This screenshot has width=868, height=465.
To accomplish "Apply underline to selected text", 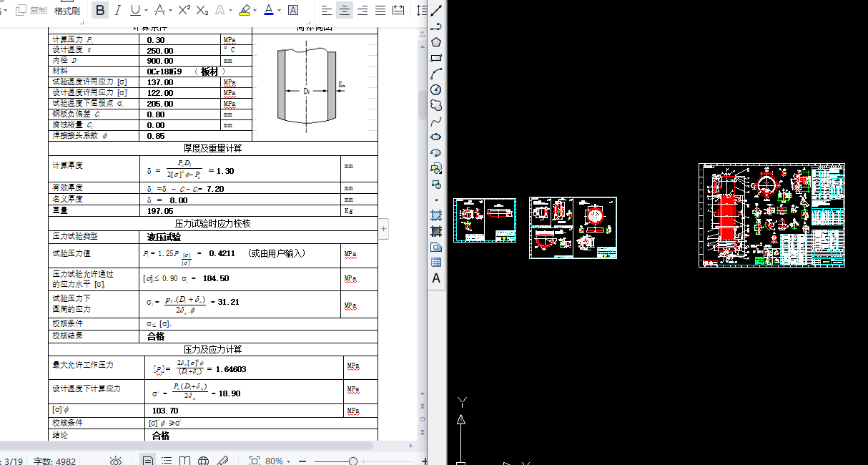I will pyautogui.click(x=135, y=10).
